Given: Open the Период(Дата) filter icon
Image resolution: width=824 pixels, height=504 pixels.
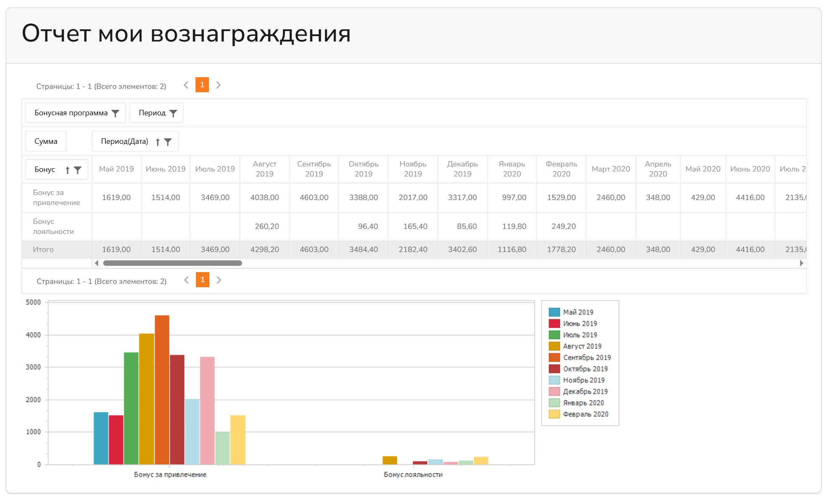Looking at the screenshot, I should point(168,141).
